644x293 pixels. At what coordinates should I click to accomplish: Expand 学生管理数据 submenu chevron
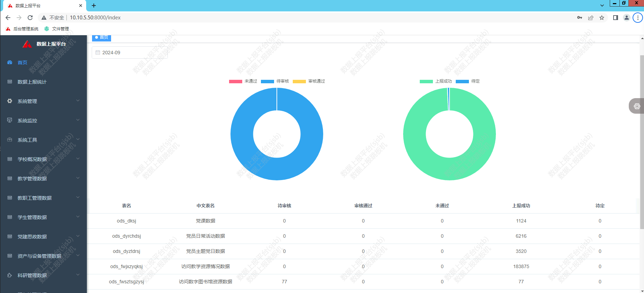click(x=78, y=217)
